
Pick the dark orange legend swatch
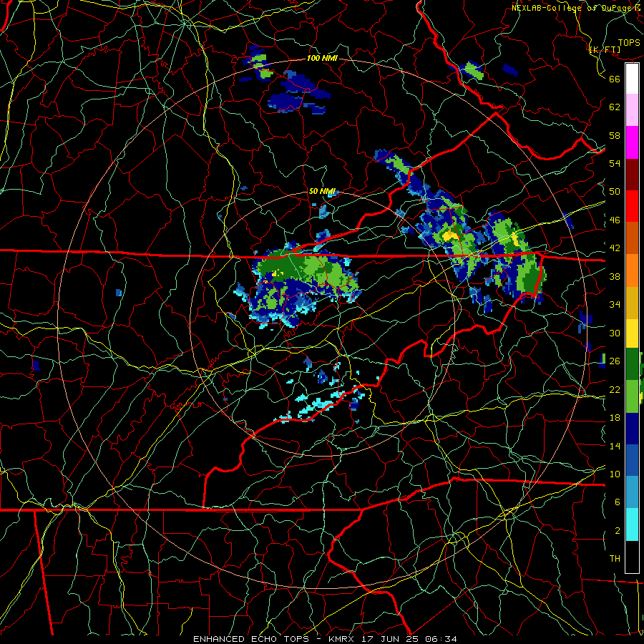click(632, 238)
